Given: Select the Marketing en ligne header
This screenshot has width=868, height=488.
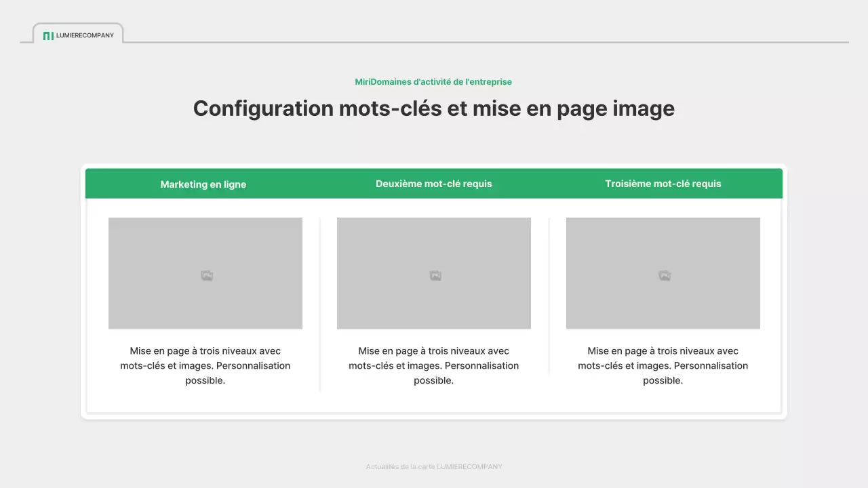Looking at the screenshot, I should (203, 184).
